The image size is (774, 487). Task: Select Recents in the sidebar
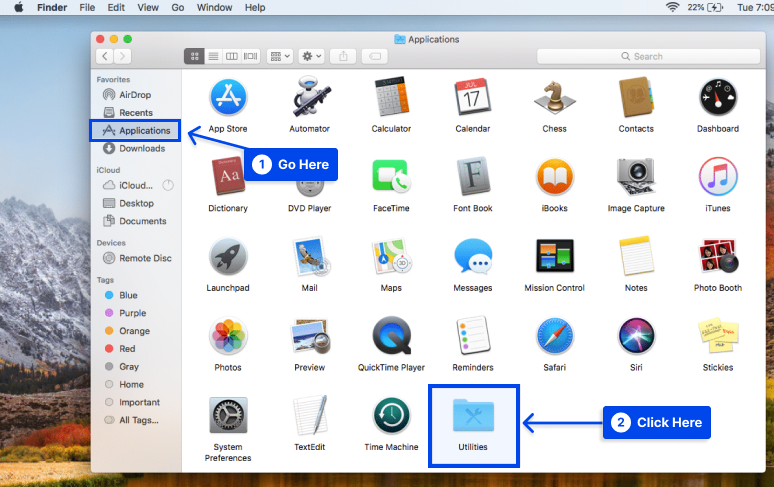click(135, 112)
